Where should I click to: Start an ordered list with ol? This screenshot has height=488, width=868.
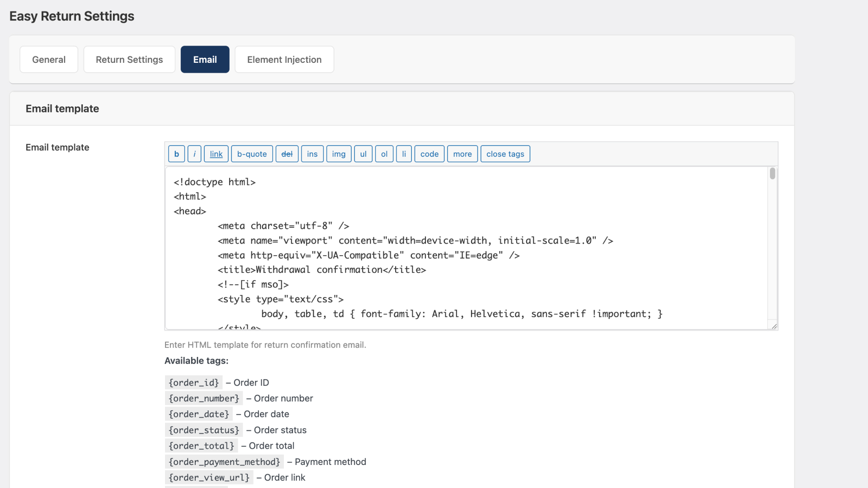tap(384, 154)
